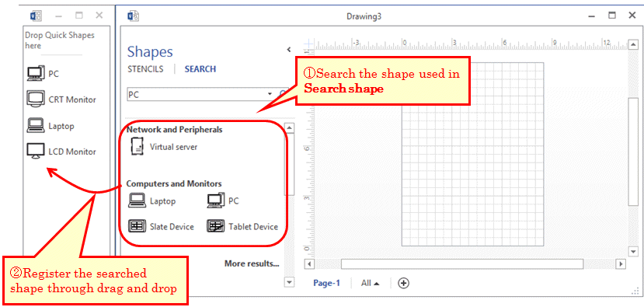Pick the Slate Device shape icon
The width and height of the screenshot is (644, 307).
(137, 226)
